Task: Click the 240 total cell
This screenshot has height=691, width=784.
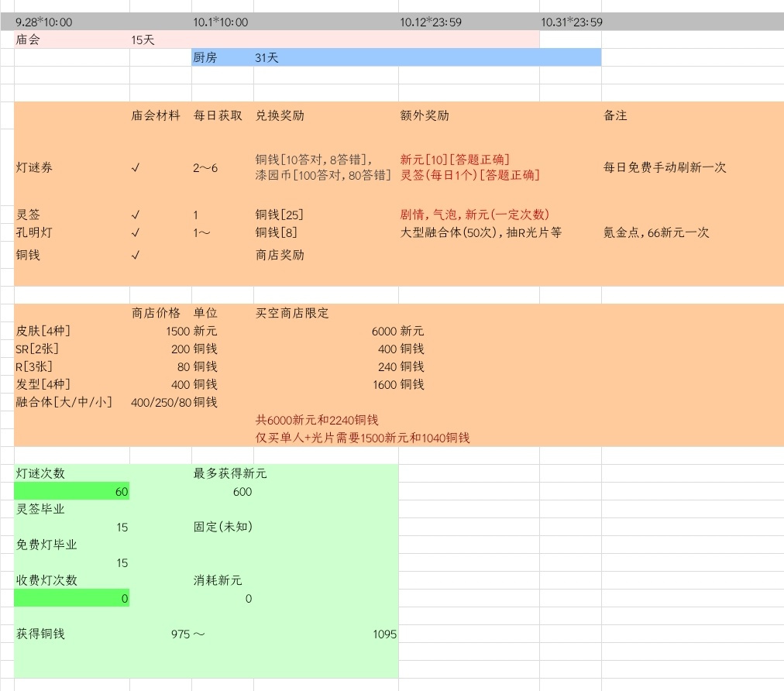Action: 387,366
